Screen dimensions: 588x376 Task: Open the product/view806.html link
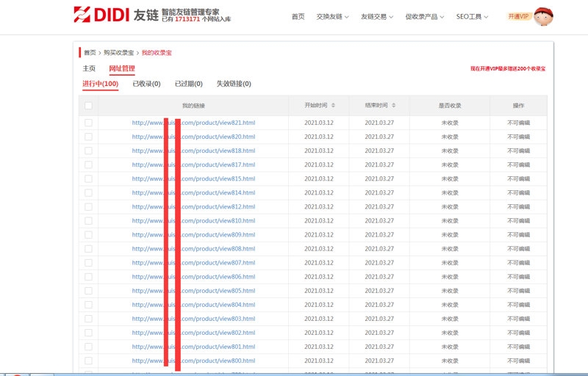click(193, 277)
